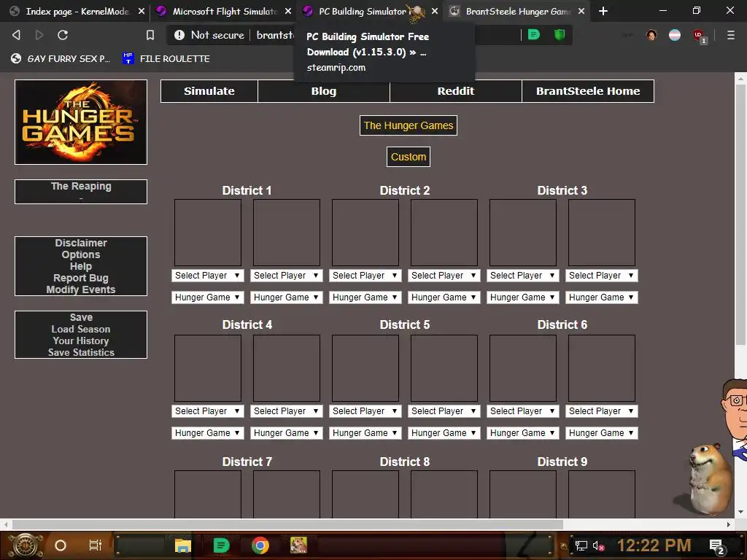Click District 1 first empty portrait box
The width and height of the screenshot is (747, 560).
tap(208, 233)
